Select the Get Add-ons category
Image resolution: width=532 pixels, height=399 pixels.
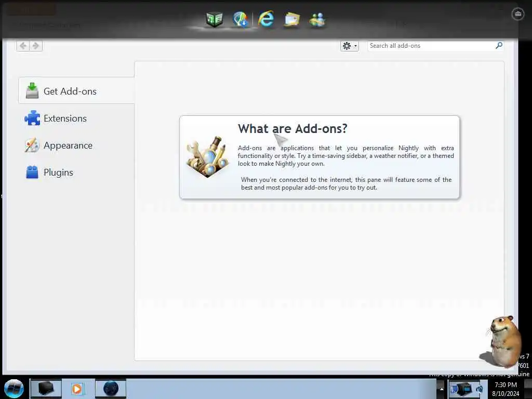tap(76, 90)
